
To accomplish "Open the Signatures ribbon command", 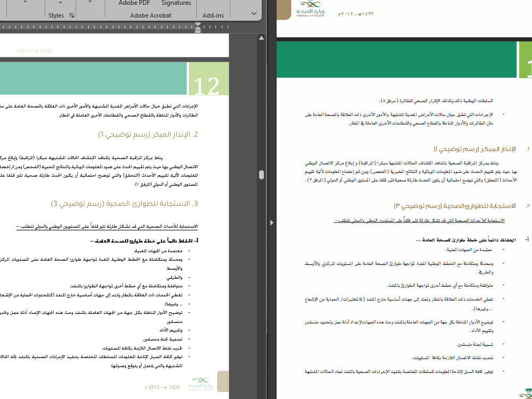I will [x=176, y=3].
